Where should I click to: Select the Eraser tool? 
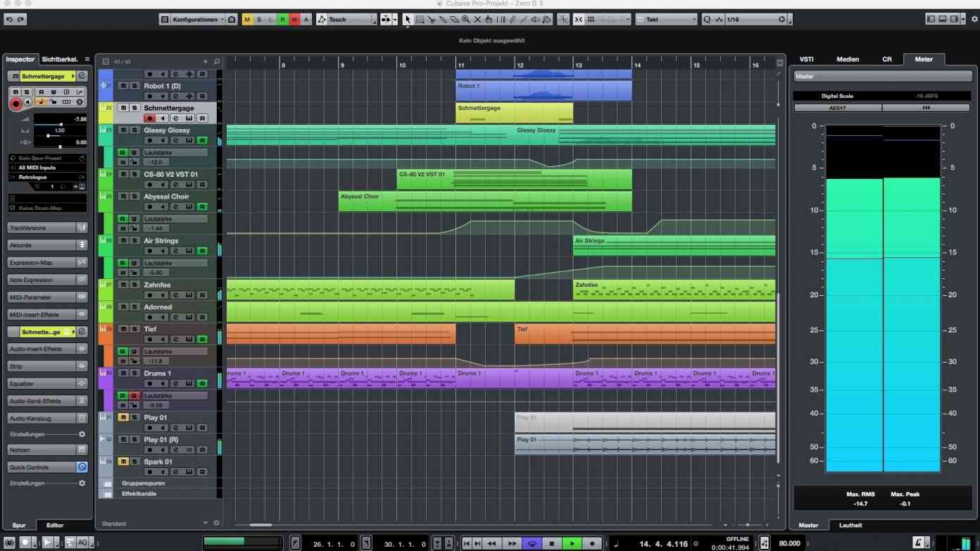point(453,19)
